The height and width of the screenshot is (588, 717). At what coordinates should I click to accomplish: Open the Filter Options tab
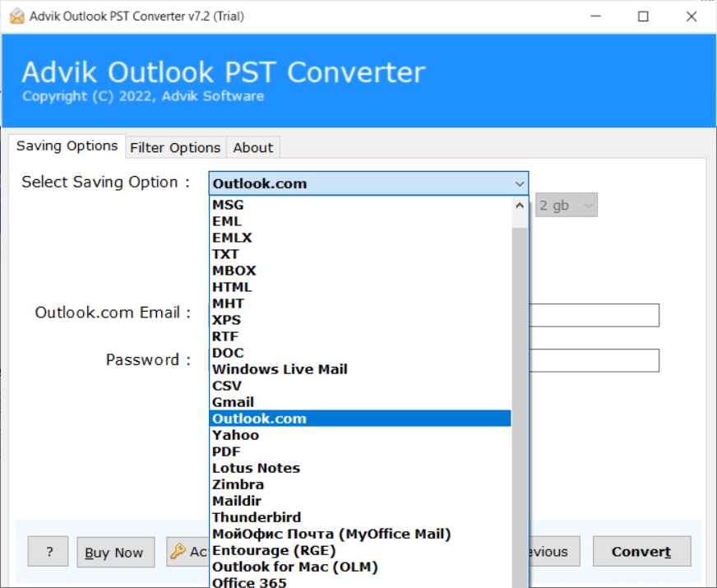[175, 148]
